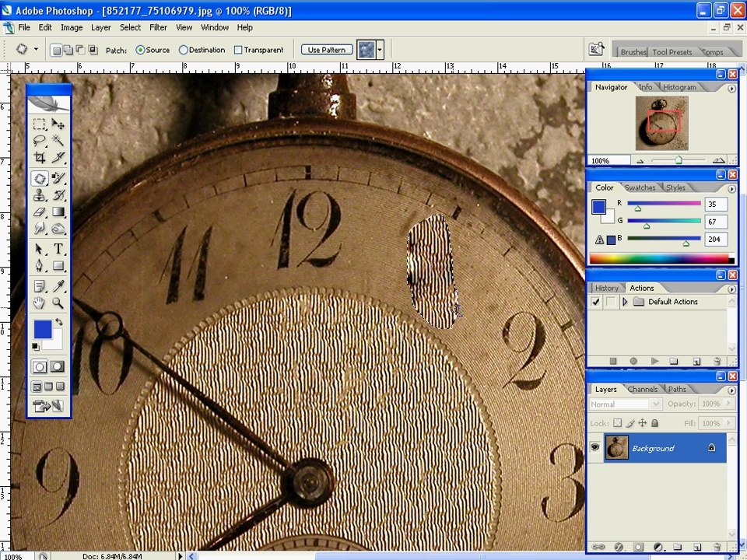Open the layer Opacity slider arrow
This screenshot has height=560, width=747.
coord(728,404)
